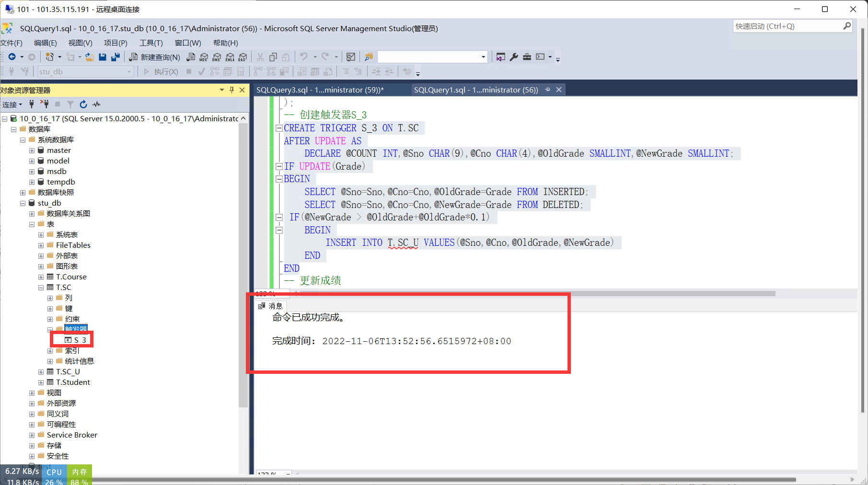Viewport: 868px width, 485px height.
Task: Open the Toolbox briefcase icon
Action: click(527, 57)
